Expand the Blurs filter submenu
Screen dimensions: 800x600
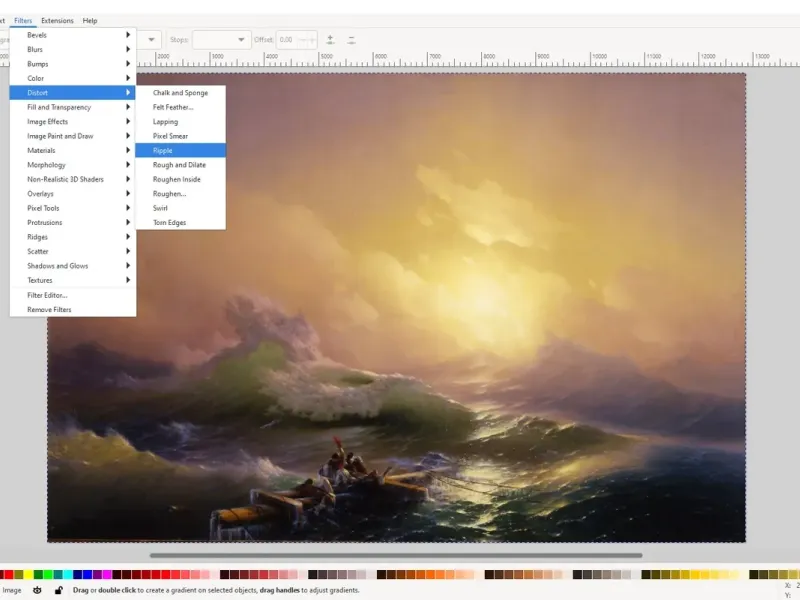pos(73,49)
